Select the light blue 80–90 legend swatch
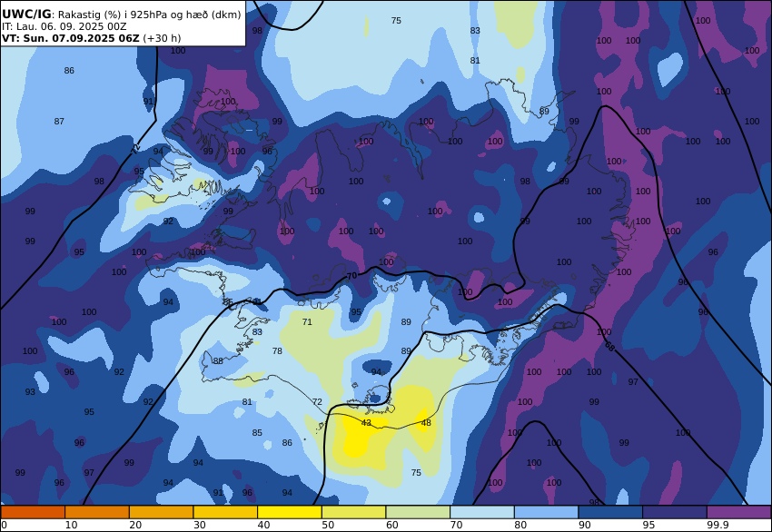Image resolution: width=772 pixels, height=532 pixels. [x=546, y=512]
